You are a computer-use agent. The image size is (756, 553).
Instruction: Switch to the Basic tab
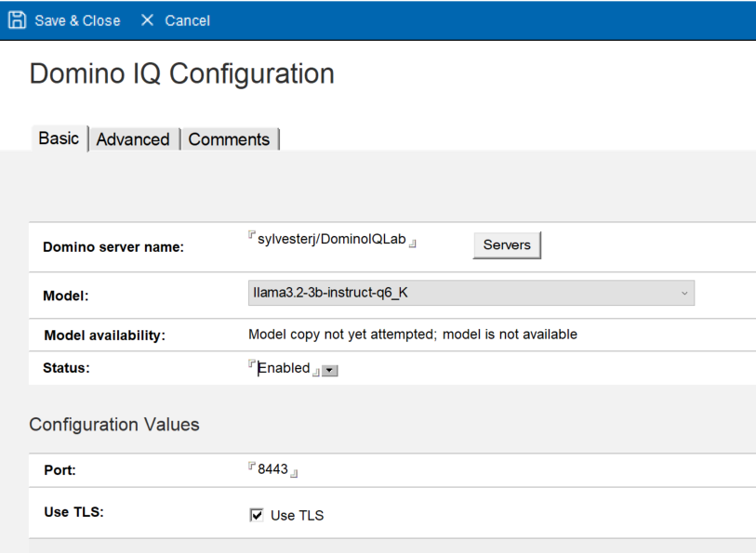tap(59, 138)
